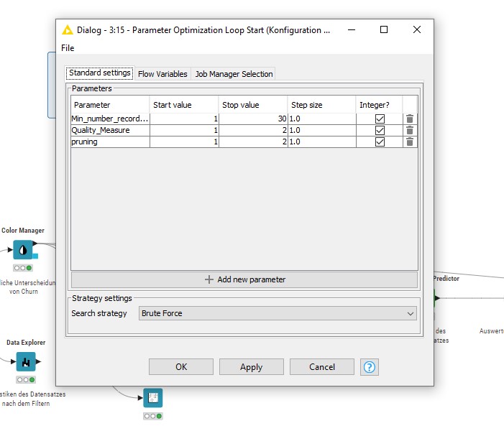504x426 pixels.
Task: Toggle Integer checkbox for pruning row
Action: coord(380,142)
